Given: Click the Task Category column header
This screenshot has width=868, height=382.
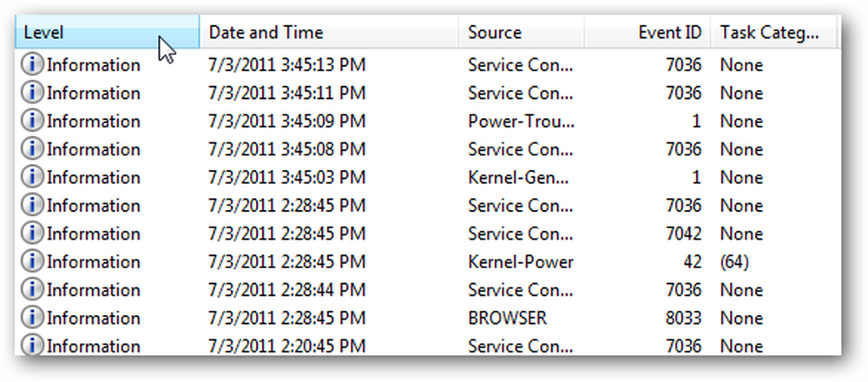Looking at the screenshot, I should tap(773, 33).
